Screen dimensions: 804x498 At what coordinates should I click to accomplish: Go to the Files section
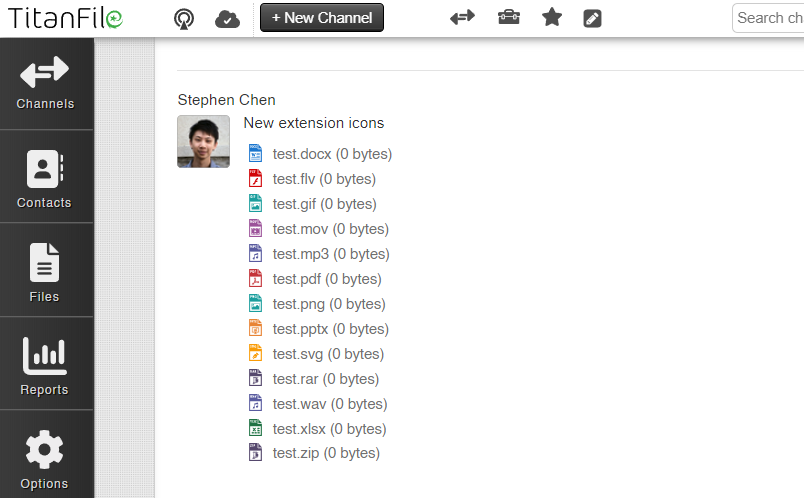pyautogui.click(x=46, y=270)
